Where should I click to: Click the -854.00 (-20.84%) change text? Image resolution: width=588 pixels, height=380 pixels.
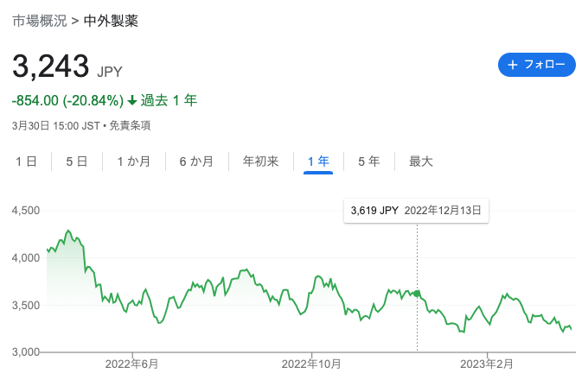[67, 101]
